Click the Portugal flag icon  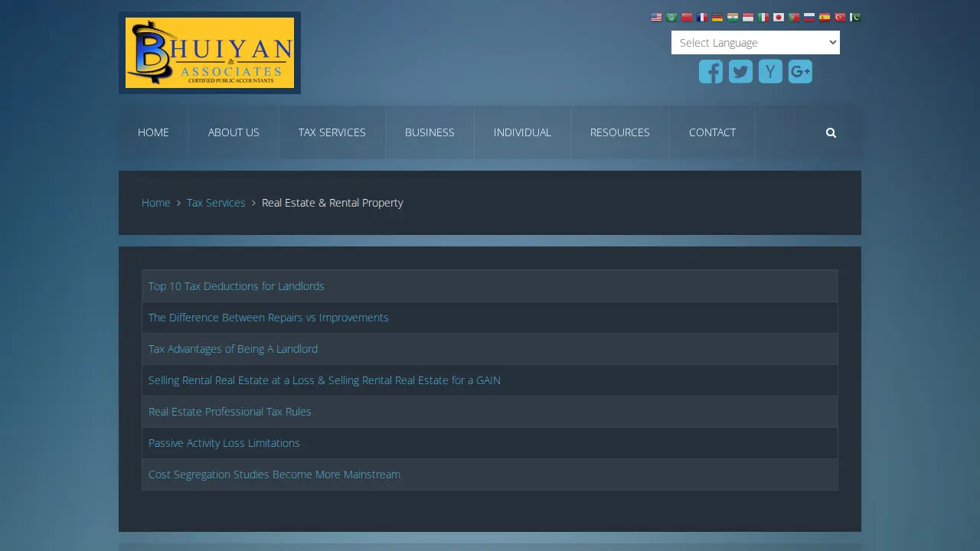pyautogui.click(x=794, y=17)
